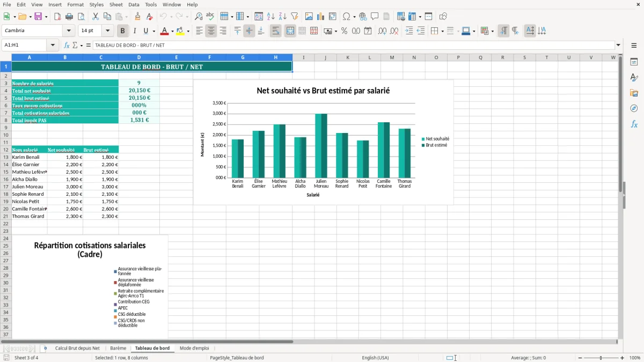Open the sidebar Functions panel
The image size is (644, 362).
click(x=634, y=124)
